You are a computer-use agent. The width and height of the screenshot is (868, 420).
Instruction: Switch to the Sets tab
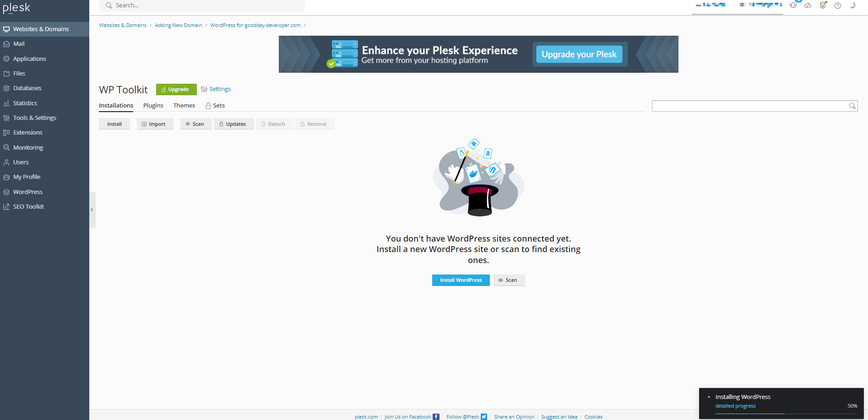point(215,106)
